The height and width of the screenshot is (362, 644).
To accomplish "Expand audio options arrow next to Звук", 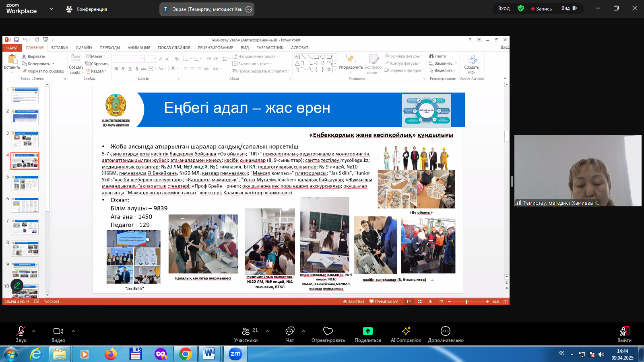I will coord(34,331).
